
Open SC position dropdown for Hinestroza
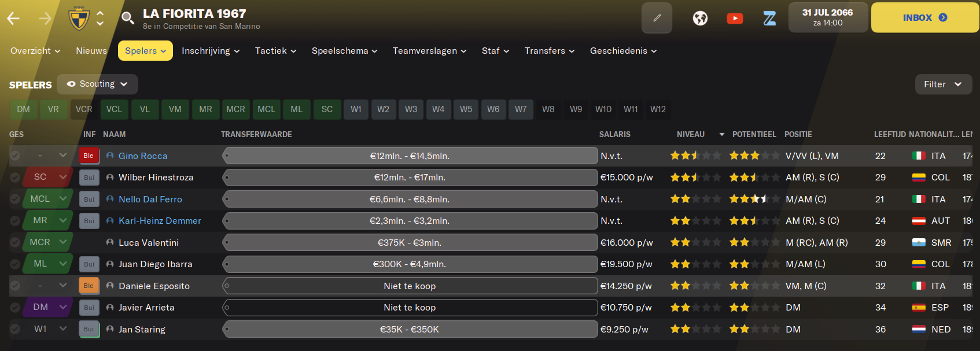[48, 177]
